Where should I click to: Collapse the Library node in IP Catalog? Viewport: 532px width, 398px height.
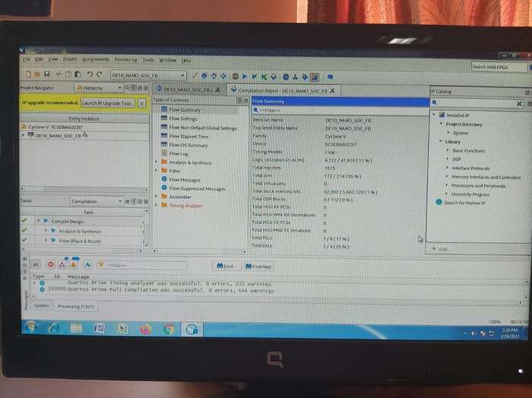441,141
